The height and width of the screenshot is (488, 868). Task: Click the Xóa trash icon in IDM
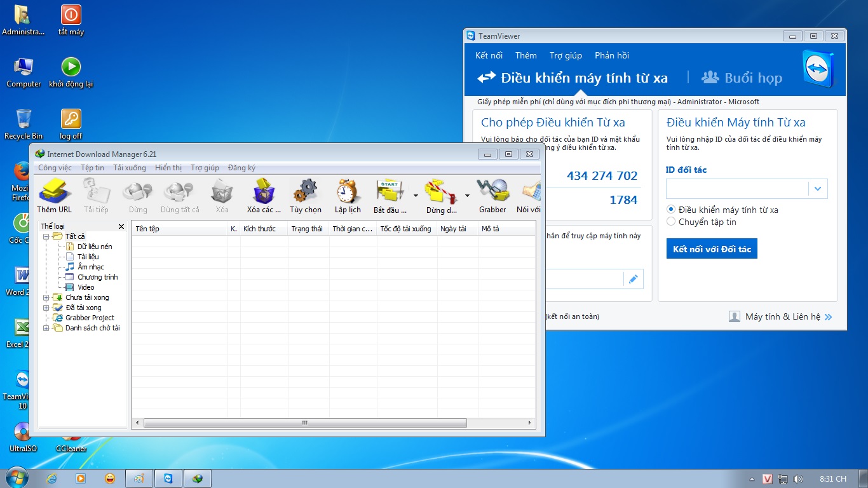(222, 196)
